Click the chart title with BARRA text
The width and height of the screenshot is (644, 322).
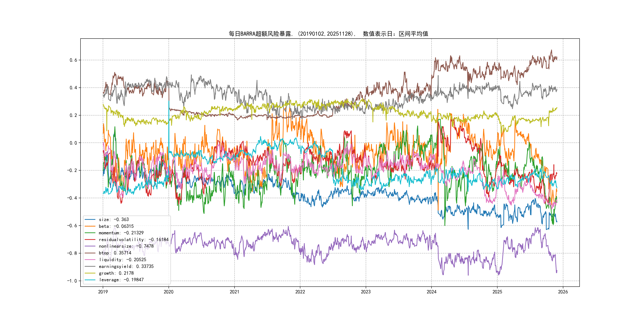(328, 34)
